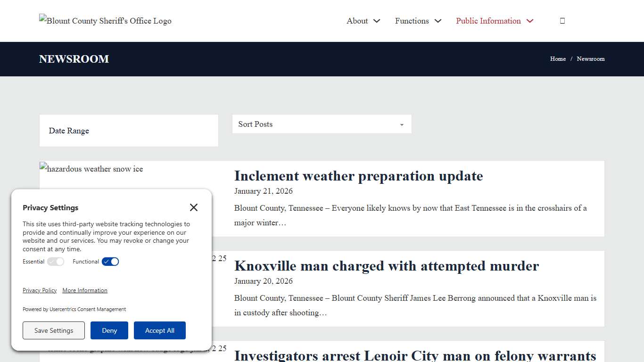The height and width of the screenshot is (362, 644).
Task: Click the Home breadcrumb link
Action: point(558,58)
